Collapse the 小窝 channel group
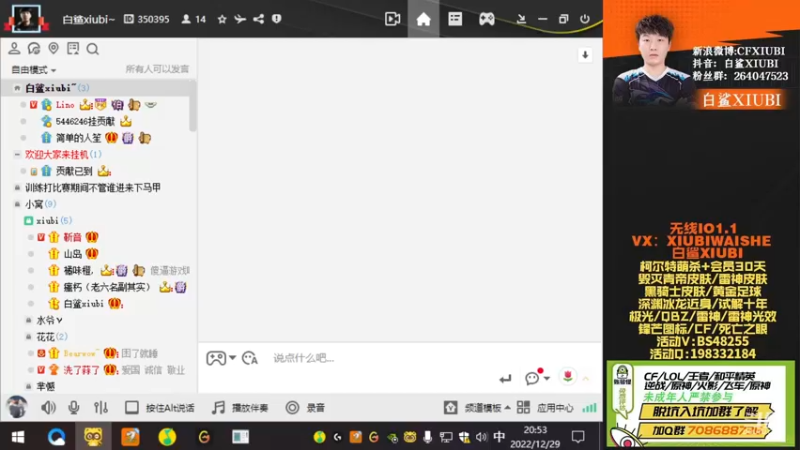 tap(17, 204)
